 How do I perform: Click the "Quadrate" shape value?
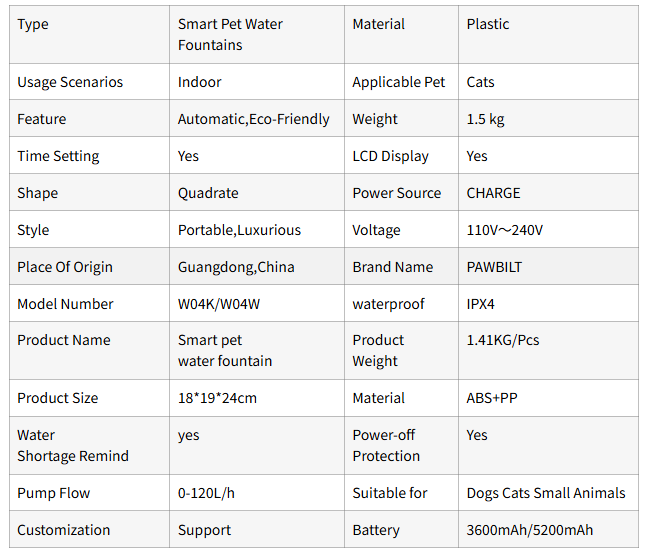tap(208, 193)
